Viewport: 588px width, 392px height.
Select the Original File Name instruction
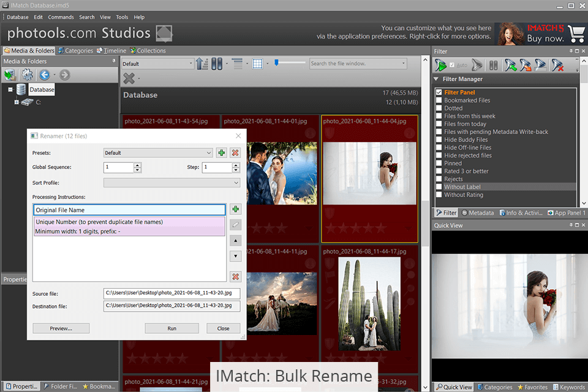129,210
